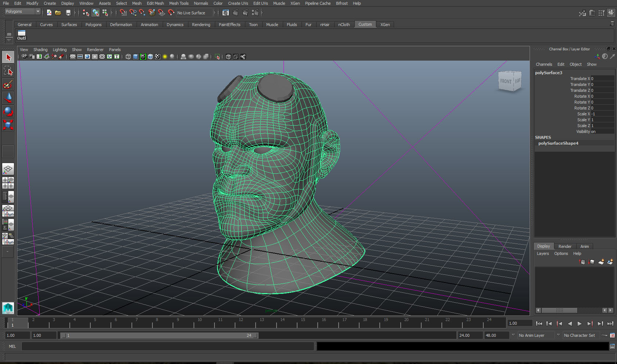Toggle Snap to points magnet

[142, 13]
